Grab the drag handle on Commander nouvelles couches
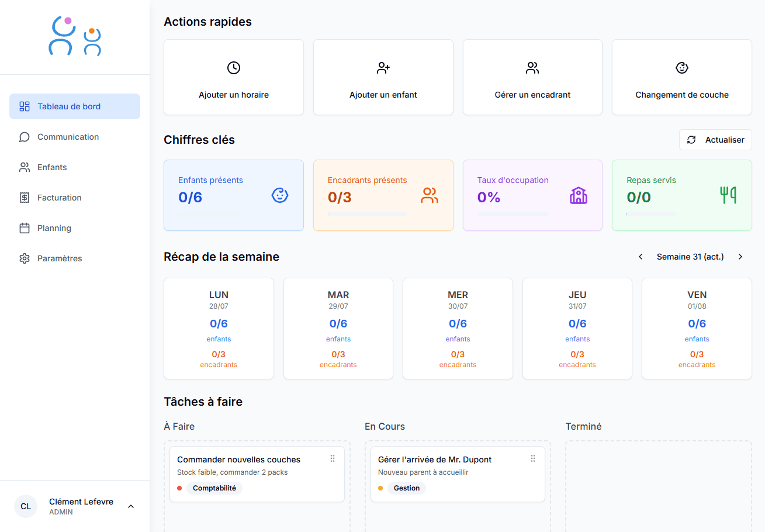Viewport: 765px width, 532px height. pyautogui.click(x=333, y=459)
